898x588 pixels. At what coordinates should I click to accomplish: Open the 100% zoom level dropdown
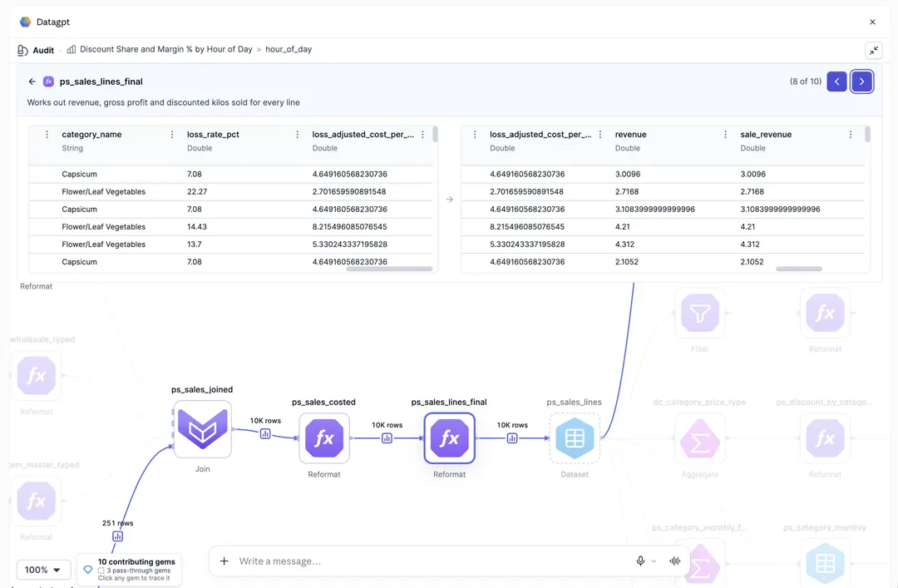[x=43, y=570]
